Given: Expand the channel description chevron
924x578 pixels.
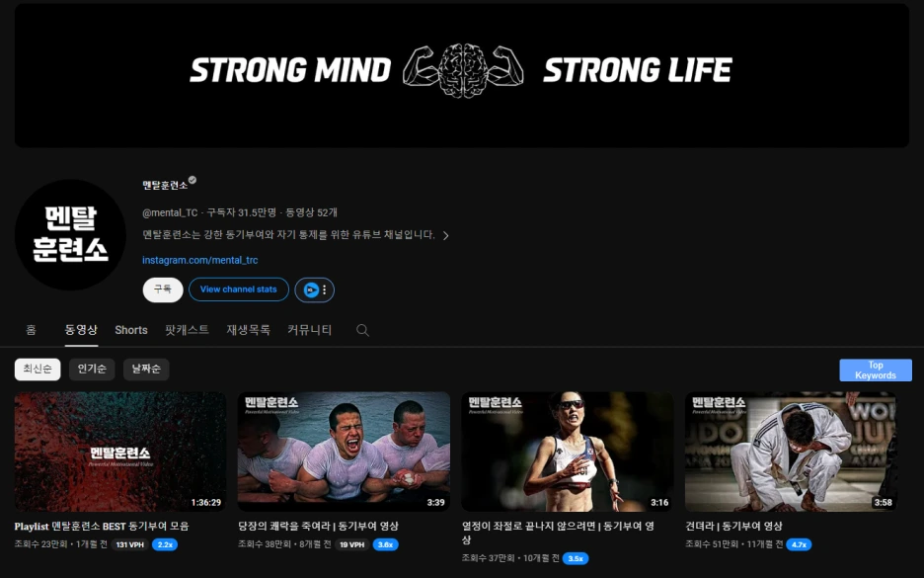Looking at the screenshot, I should tap(446, 235).
